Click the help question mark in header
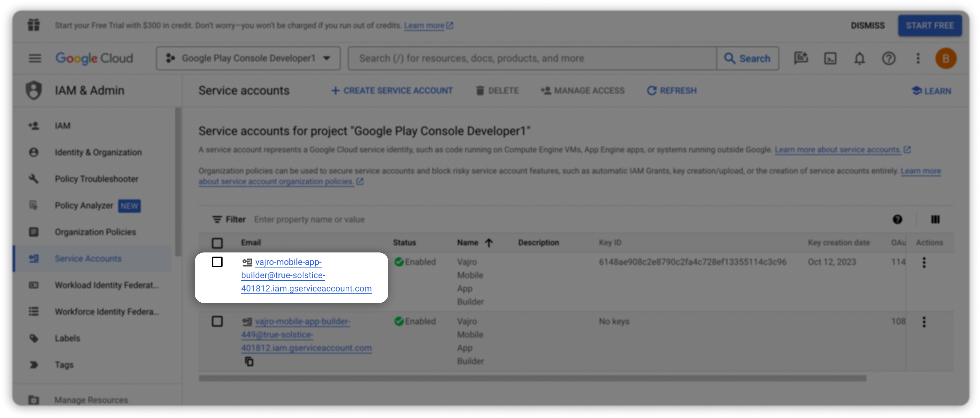 point(889,59)
